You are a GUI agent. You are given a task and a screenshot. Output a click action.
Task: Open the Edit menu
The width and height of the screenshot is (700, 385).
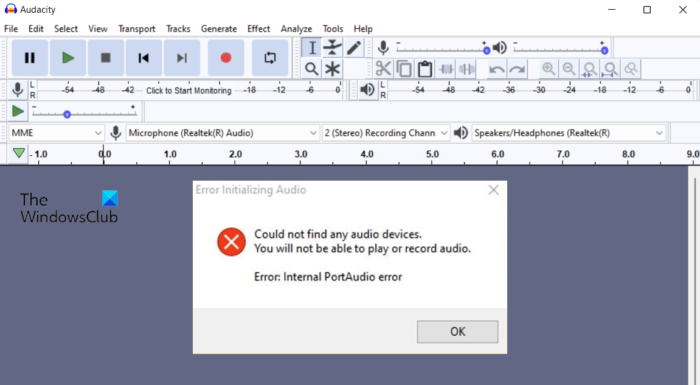(36, 29)
